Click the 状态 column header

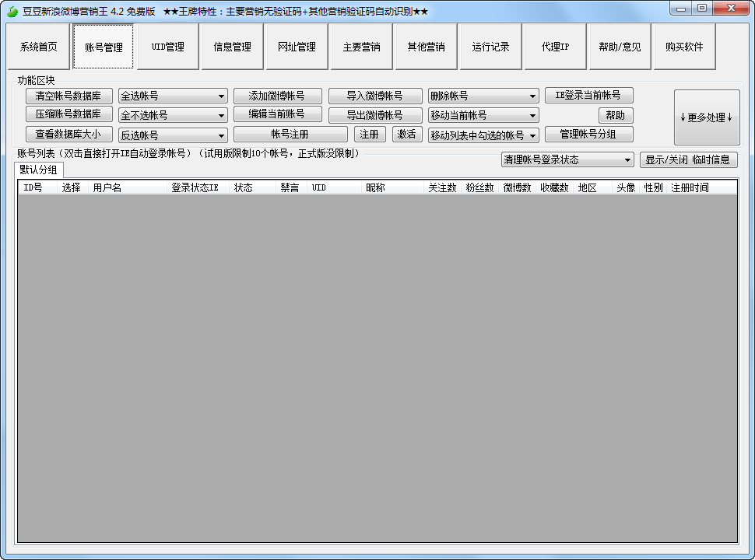[x=252, y=187]
